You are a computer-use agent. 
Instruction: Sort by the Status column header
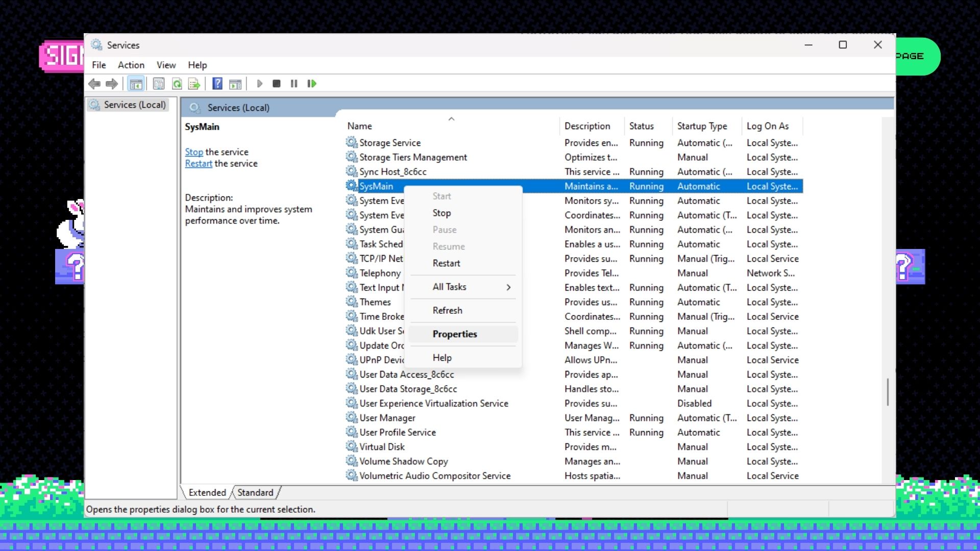[x=649, y=126]
